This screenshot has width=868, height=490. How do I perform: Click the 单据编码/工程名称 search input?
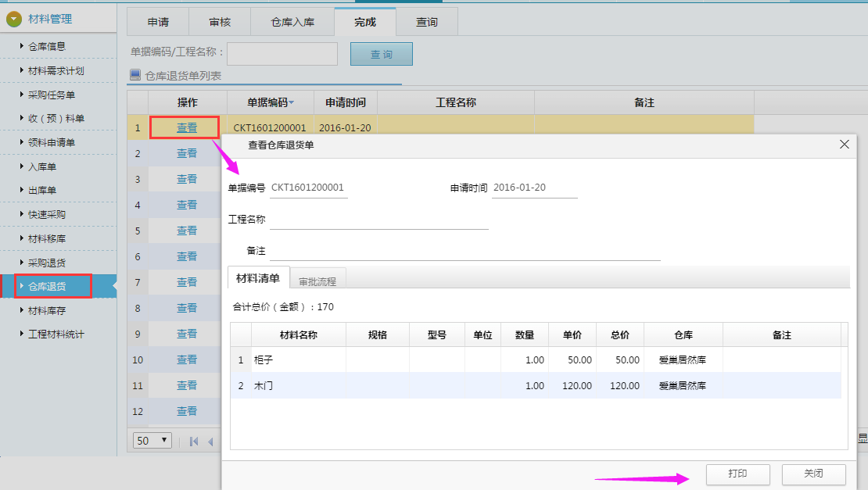(282, 54)
